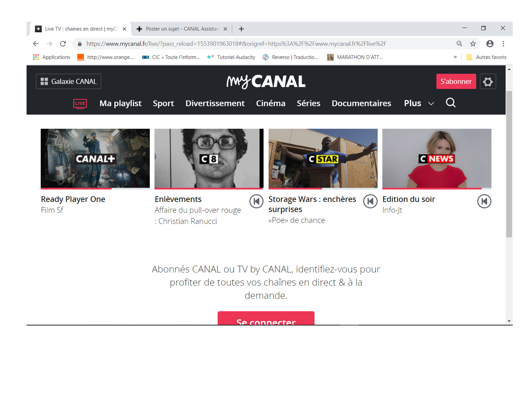Click the myCANAL logo

click(x=265, y=81)
